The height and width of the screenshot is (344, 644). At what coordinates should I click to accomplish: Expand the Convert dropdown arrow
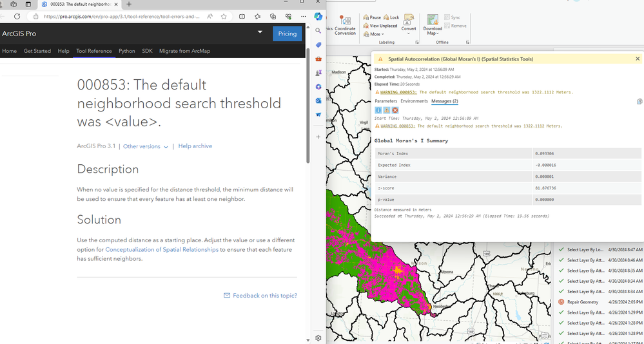coord(409,33)
